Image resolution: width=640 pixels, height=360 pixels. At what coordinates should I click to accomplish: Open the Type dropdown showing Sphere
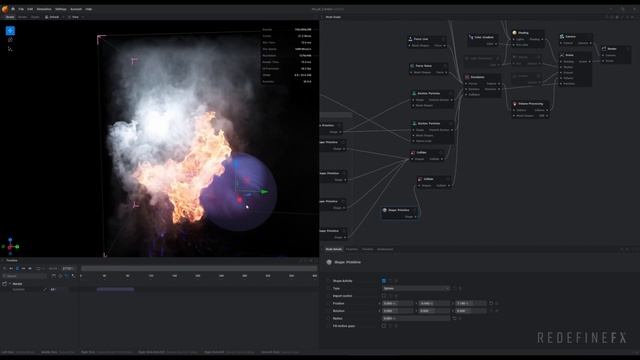416,288
